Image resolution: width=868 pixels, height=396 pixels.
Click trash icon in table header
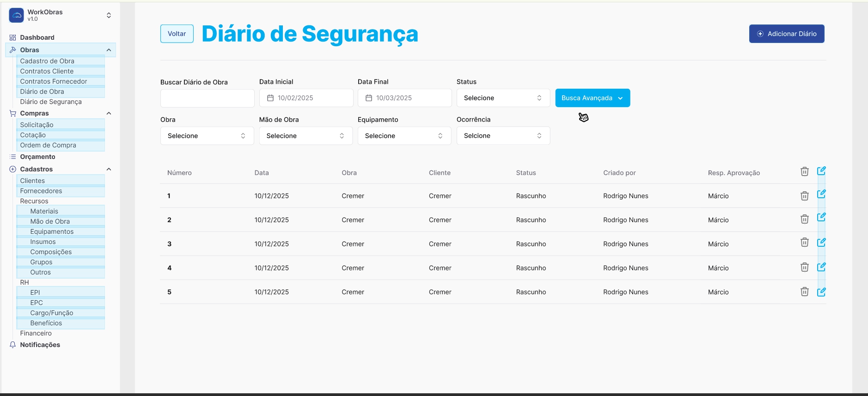(804, 171)
